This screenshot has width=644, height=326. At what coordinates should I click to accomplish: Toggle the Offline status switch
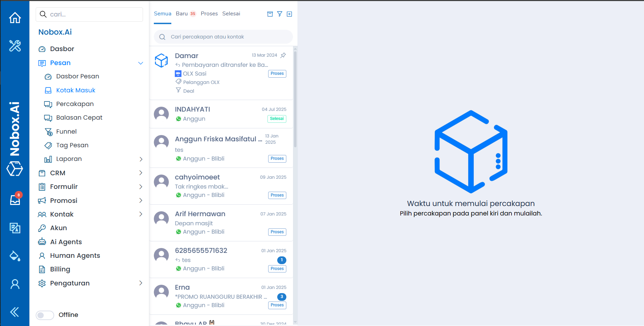point(45,315)
